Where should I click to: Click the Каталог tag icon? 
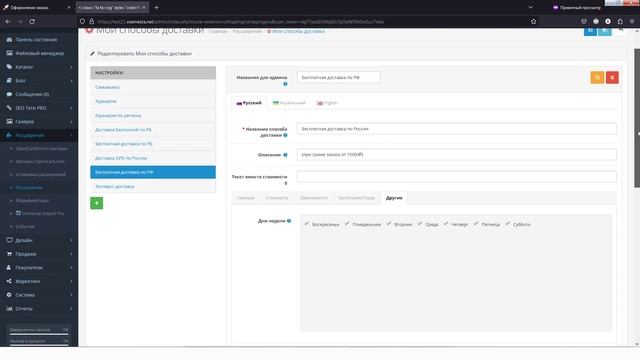(9, 67)
